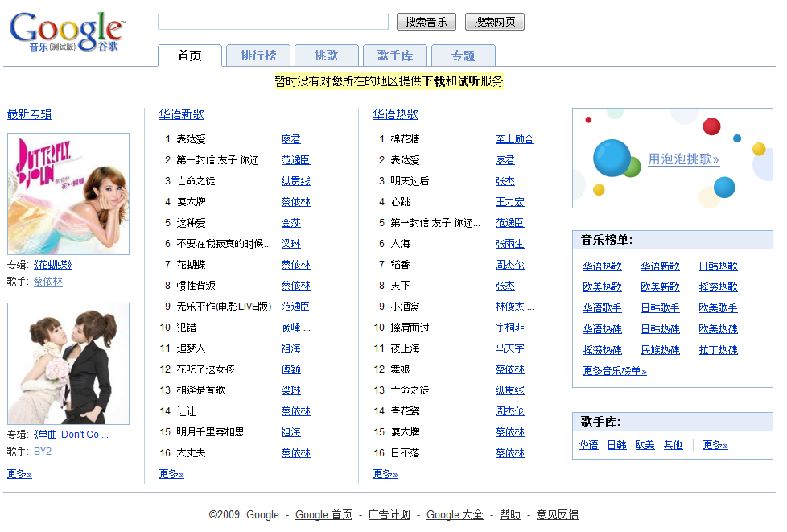
Task: Click 更多» under latest albums
Action: click(19, 474)
